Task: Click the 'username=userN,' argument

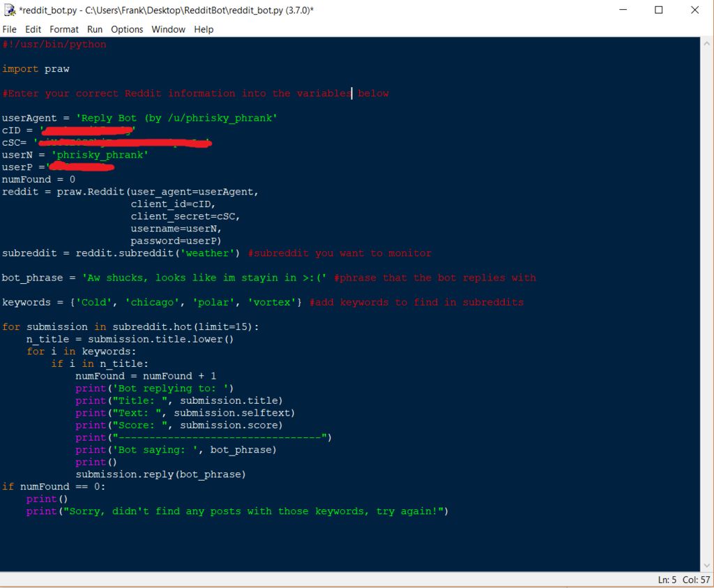Action: pos(176,229)
